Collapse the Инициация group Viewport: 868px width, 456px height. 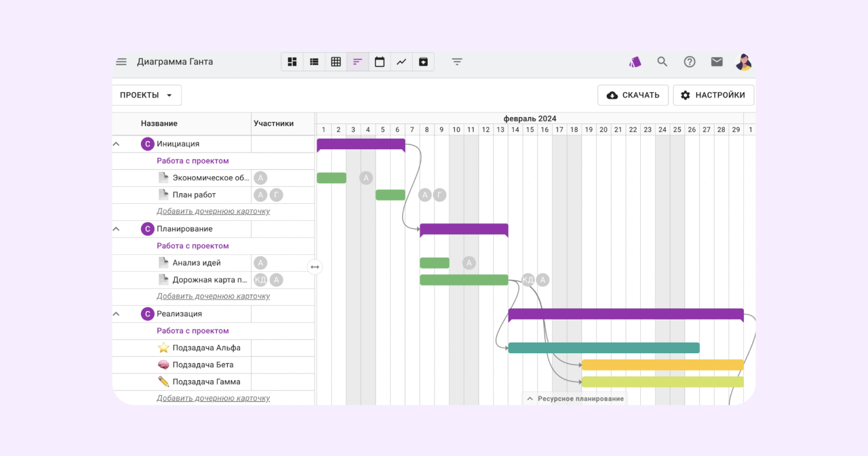click(116, 144)
